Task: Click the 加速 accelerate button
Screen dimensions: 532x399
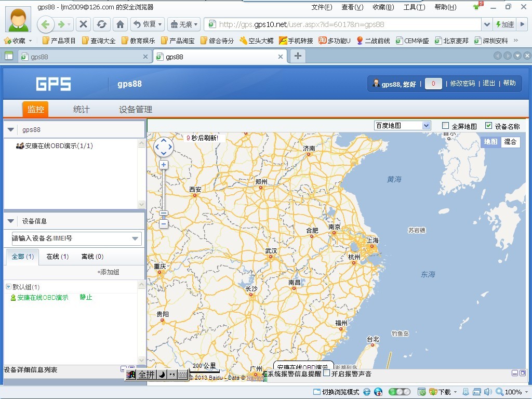Action: (x=504, y=24)
